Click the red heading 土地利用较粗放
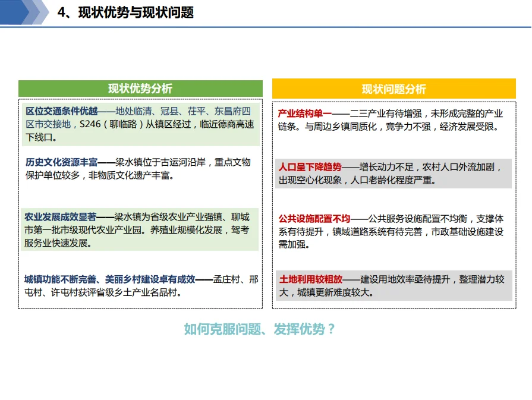This screenshot has width=532, height=400. coord(310,279)
